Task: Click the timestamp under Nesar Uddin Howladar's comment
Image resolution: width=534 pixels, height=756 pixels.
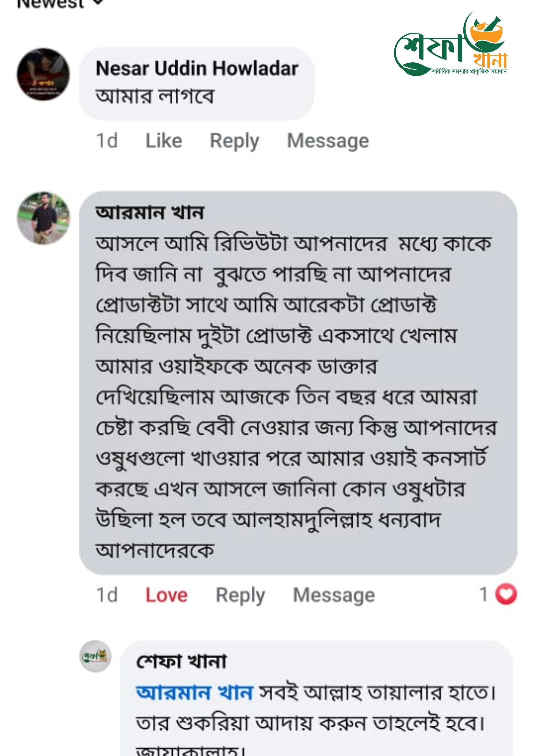Action: [107, 141]
